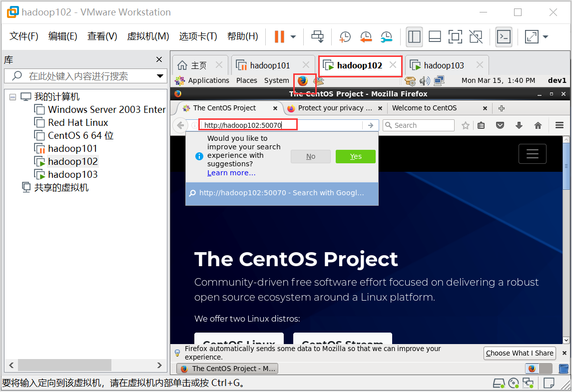Image resolution: width=572 pixels, height=392 pixels.
Task: Open the library search dropdown arrow
Action: [160, 76]
